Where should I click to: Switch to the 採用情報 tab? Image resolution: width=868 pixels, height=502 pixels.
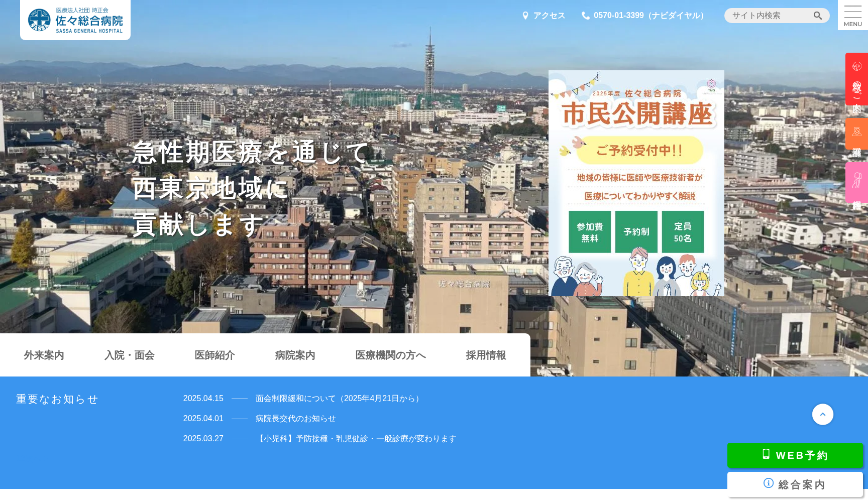(486, 355)
